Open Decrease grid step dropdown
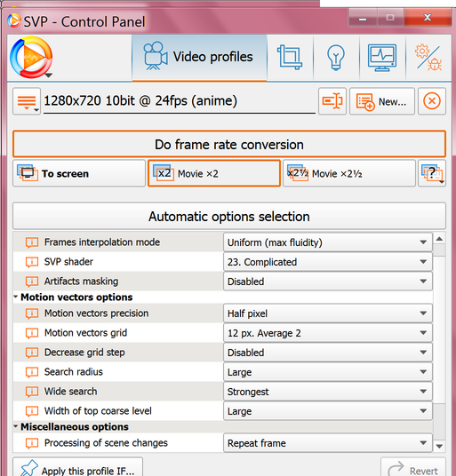 [328, 353]
